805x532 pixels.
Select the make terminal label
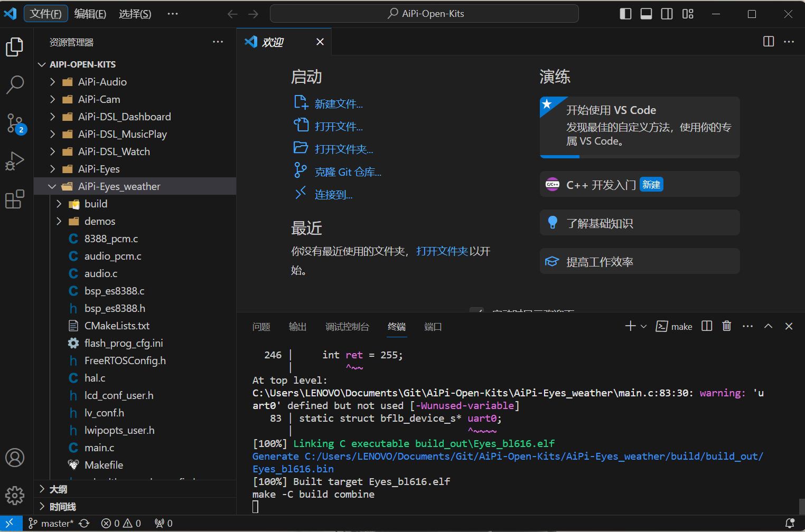point(674,327)
